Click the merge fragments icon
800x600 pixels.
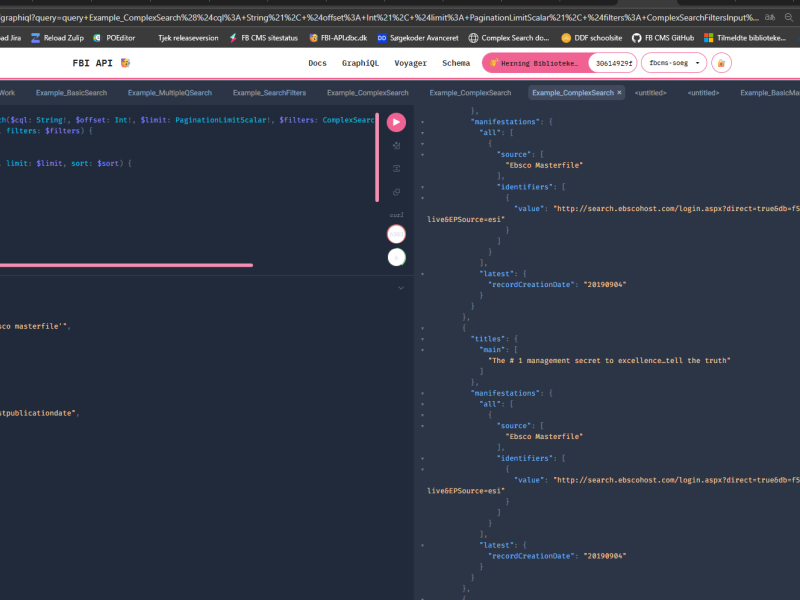click(396, 168)
